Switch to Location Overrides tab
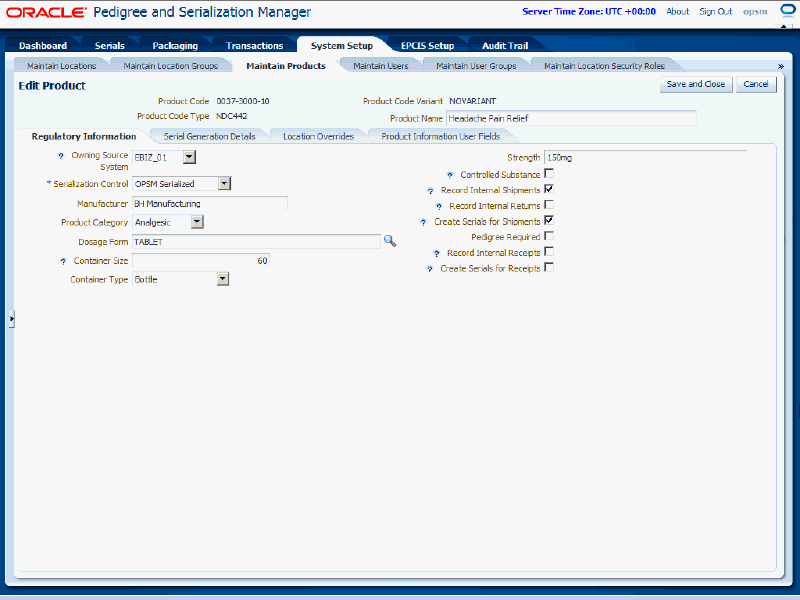 pyautogui.click(x=318, y=136)
